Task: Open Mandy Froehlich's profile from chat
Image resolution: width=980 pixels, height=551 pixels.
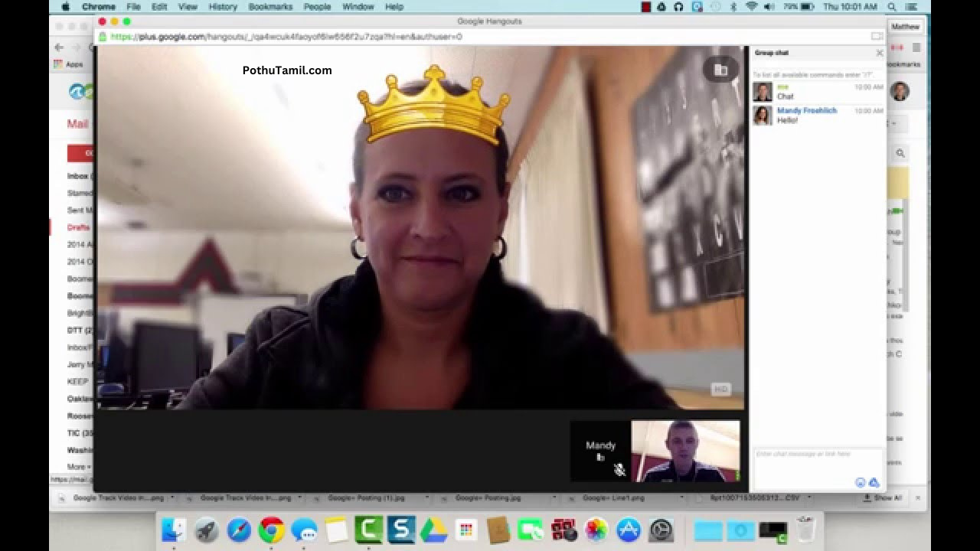Action: pyautogui.click(x=806, y=111)
